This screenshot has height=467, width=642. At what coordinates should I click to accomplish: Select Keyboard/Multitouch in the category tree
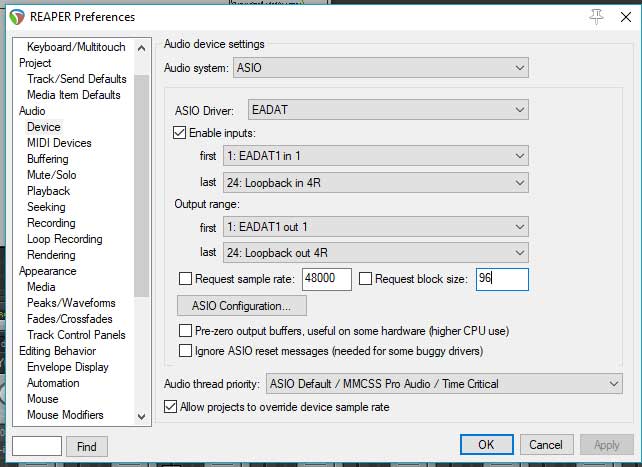(76, 47)
